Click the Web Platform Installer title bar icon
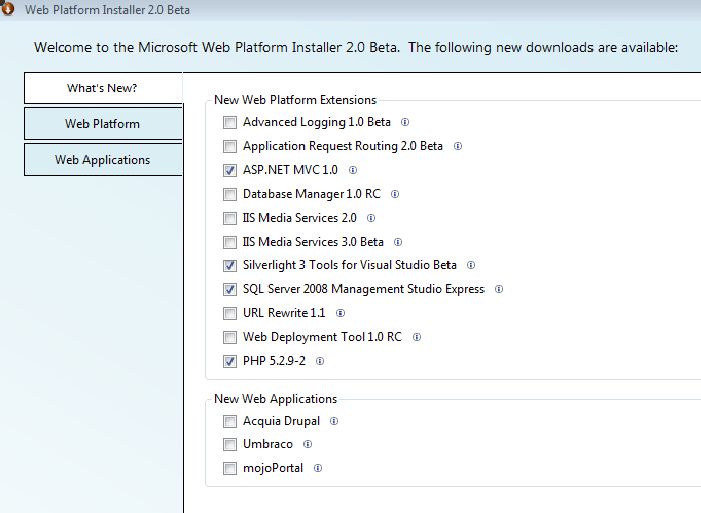The image size is (701, 513). coord(7,9)
